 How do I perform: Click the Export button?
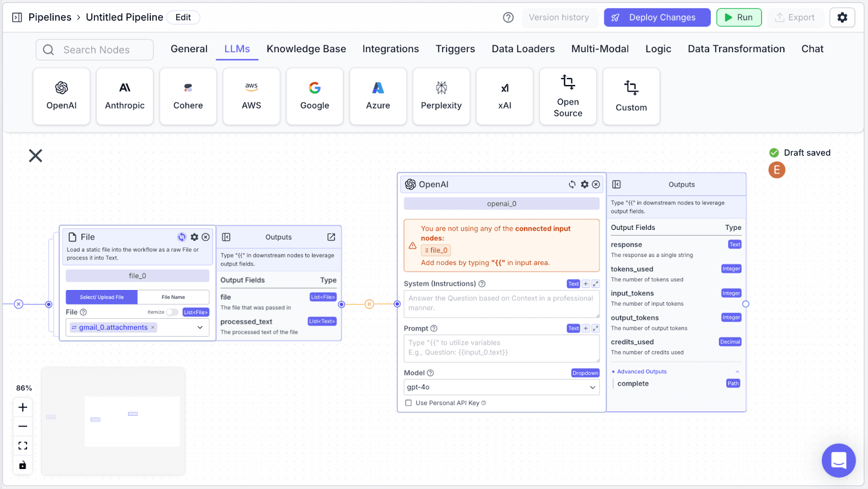(795, 17)
